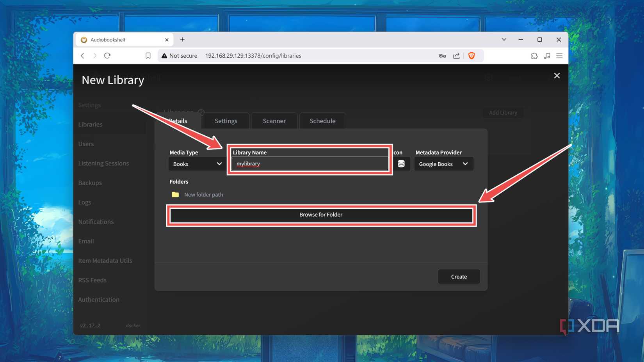The height and width of the screenshot is (362, 644).
Task: Click Add Library button behind dialog
Action: [503, 113]
